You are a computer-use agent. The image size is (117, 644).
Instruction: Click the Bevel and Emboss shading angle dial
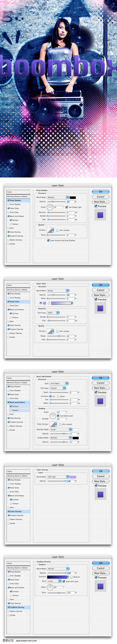click(53, 416)
